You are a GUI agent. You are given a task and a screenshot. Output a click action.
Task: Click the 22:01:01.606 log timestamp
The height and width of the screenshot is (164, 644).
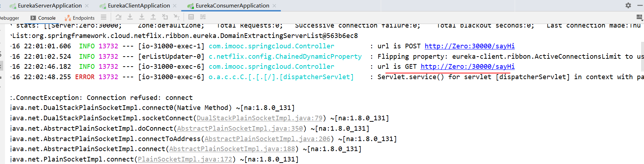pos(48,46)
